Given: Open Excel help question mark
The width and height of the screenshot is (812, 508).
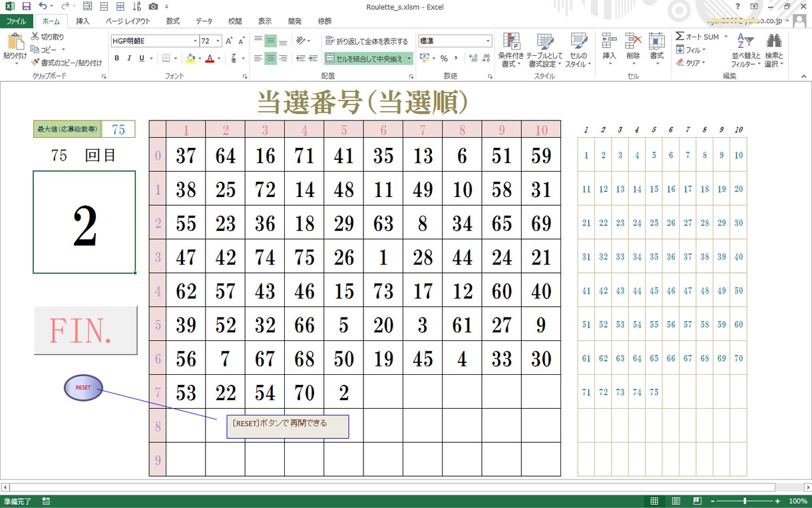Looking at the screenshot, I should pyautogui.click(x=737, y=6).
